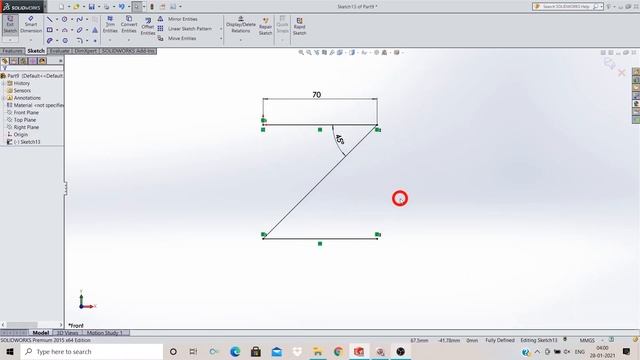Click the New document icon
The image size is (640, 360).
[x=62, y=7]
